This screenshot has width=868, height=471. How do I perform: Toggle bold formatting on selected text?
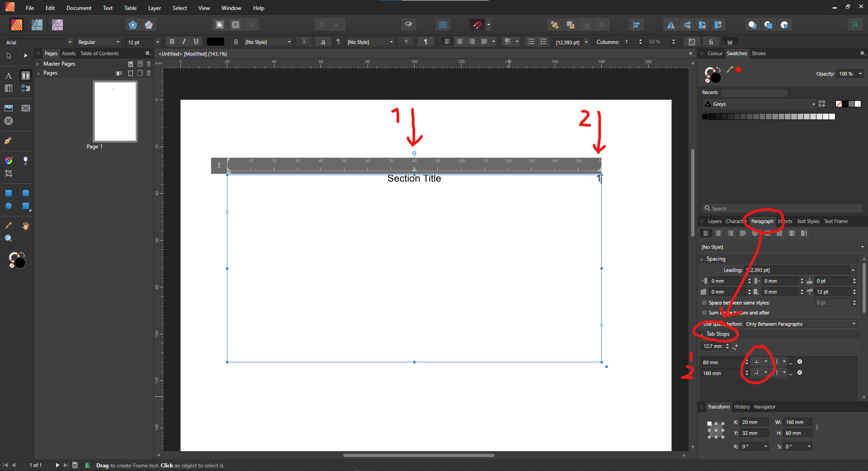[x=172, y=42]
